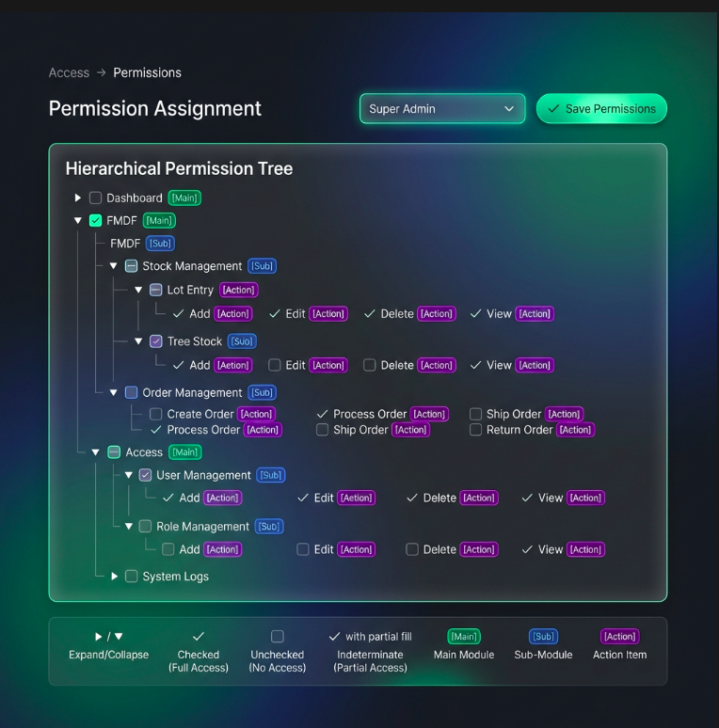Toggle User Management Edit checkmark
The height and width of the screenshot is (728, 719).
[303, 499]
